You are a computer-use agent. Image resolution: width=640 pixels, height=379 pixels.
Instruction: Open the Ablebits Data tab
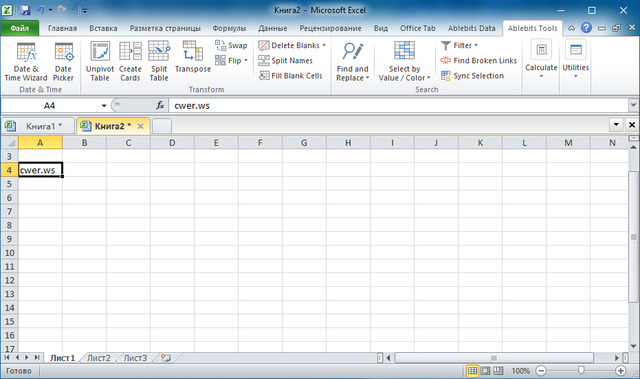(471, 28)
